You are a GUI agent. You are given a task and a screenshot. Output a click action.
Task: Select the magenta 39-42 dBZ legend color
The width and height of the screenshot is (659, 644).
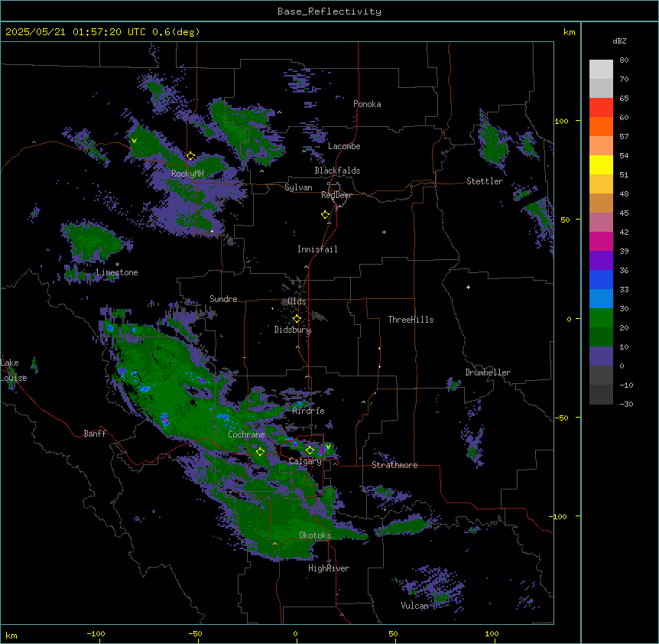pyautogui.click(x=601, y=241)
